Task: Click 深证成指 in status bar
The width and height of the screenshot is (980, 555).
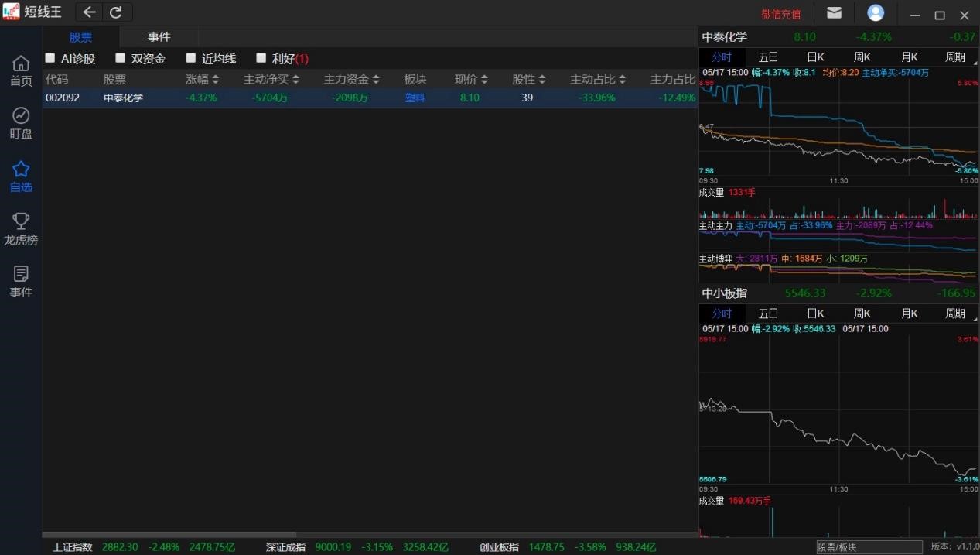Action: coord(285,547)
